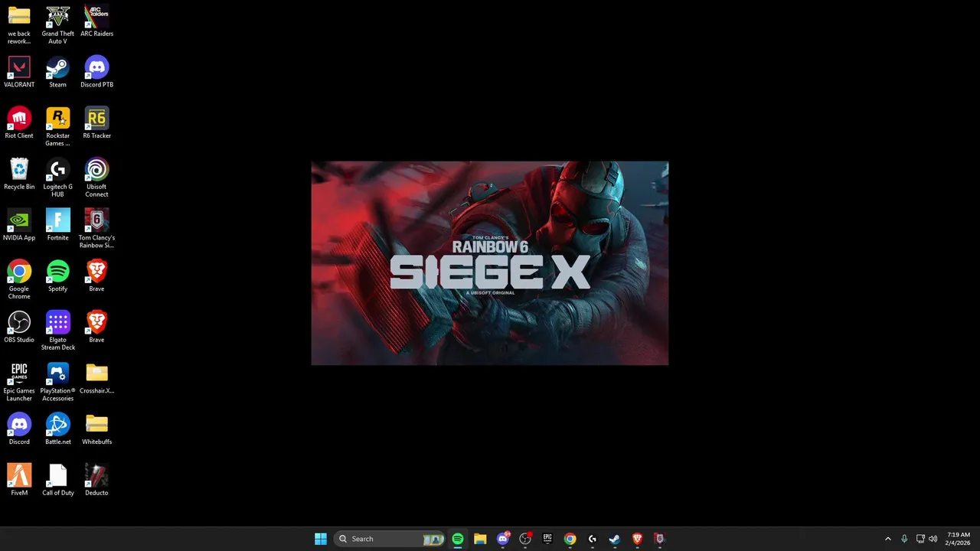980x551 pixels.
Task: Switch to Spotify in the taskbar
Action: coord(458,539)
